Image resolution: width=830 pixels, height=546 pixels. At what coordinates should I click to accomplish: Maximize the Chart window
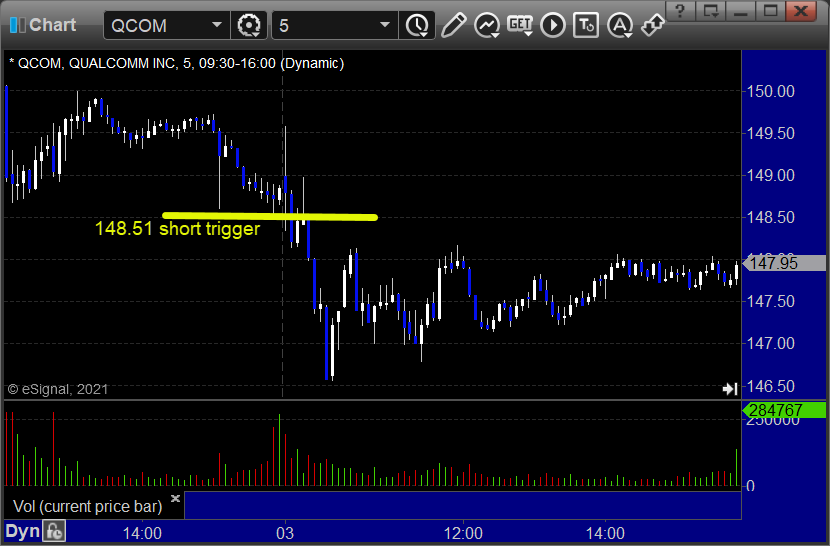click(770, 11)
